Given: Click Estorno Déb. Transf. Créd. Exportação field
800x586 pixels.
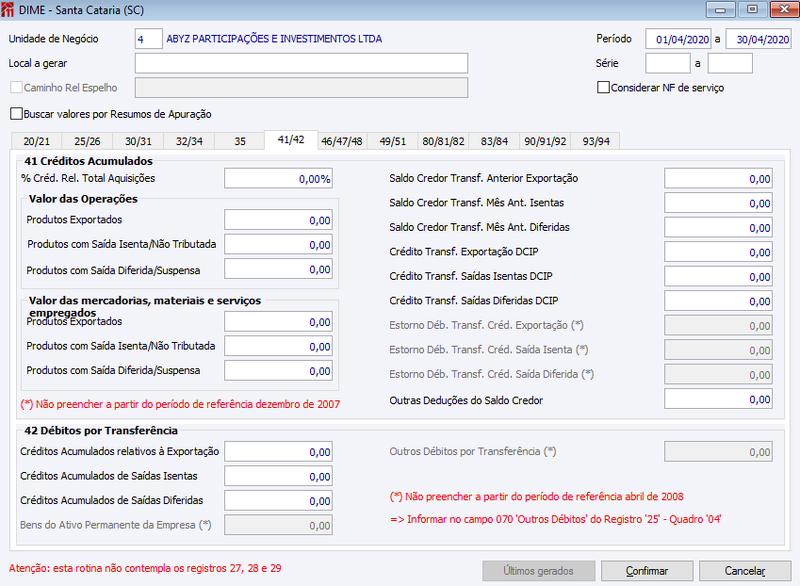Looking at the screenshot, I should click(x=718, y=325).
